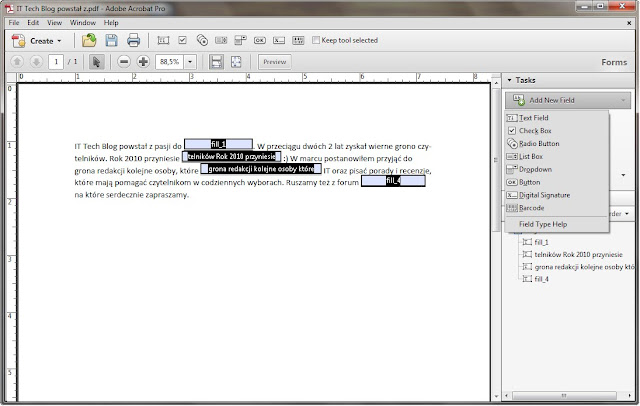Choose Dropdown from the menu
This screenshot has width=640, height=406.
tap(557, 169)
